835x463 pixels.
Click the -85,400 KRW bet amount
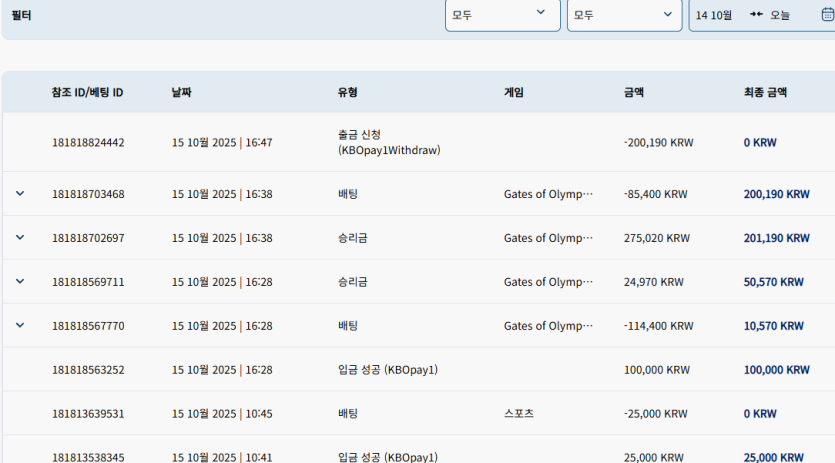[656, 194]
